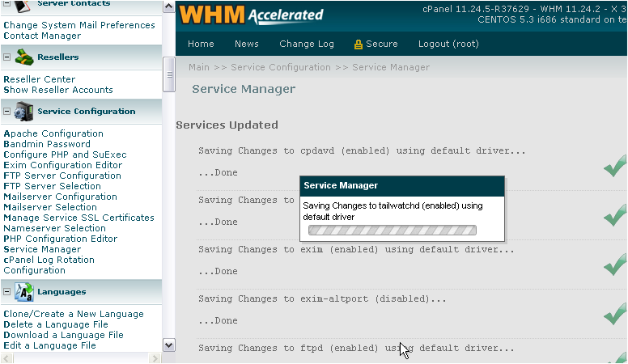The width and height of the screenshot is (628, 364).
Task: Click the sidebar scroll up arrow
Action: tap(169, 6)
